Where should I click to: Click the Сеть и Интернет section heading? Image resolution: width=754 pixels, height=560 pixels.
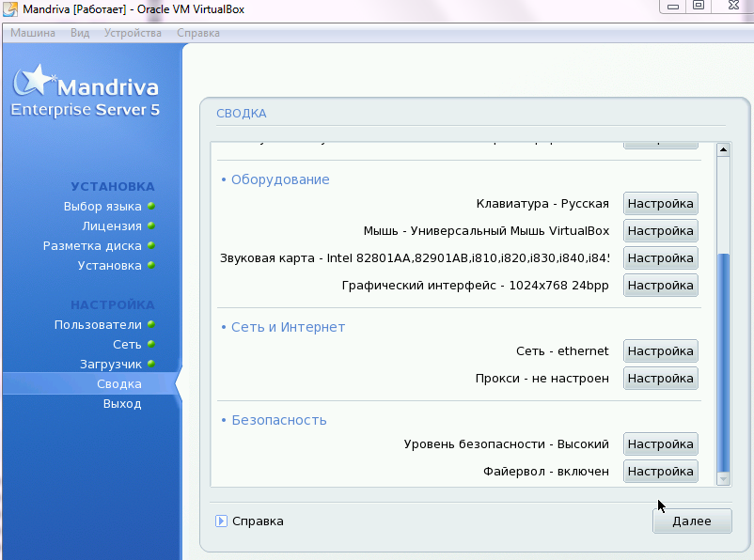(x=288, y=327)
